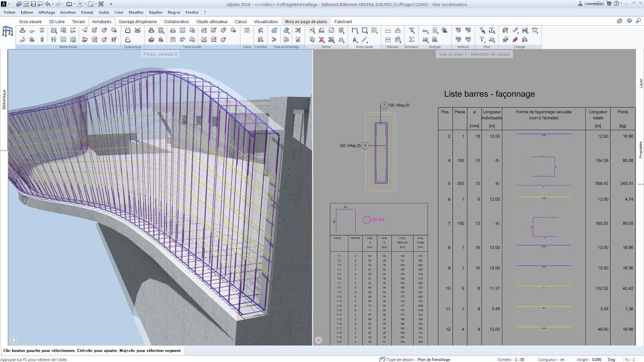The height and width of the screenshot is (362, 644).
Task: Click the help question mark icon
Action: (616, 4)
